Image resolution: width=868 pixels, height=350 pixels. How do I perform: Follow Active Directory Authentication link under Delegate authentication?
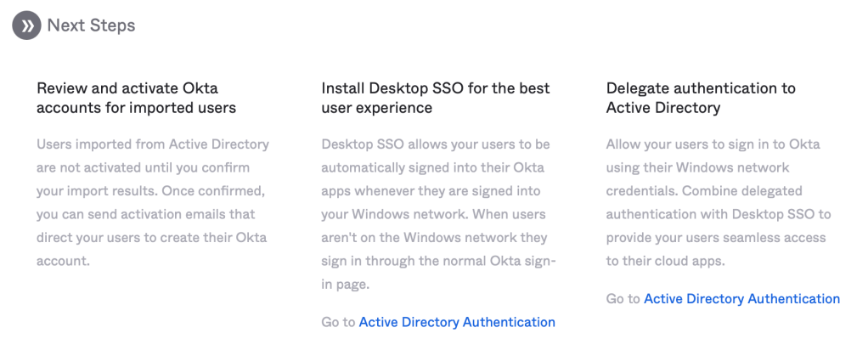[x=741, y=299]
